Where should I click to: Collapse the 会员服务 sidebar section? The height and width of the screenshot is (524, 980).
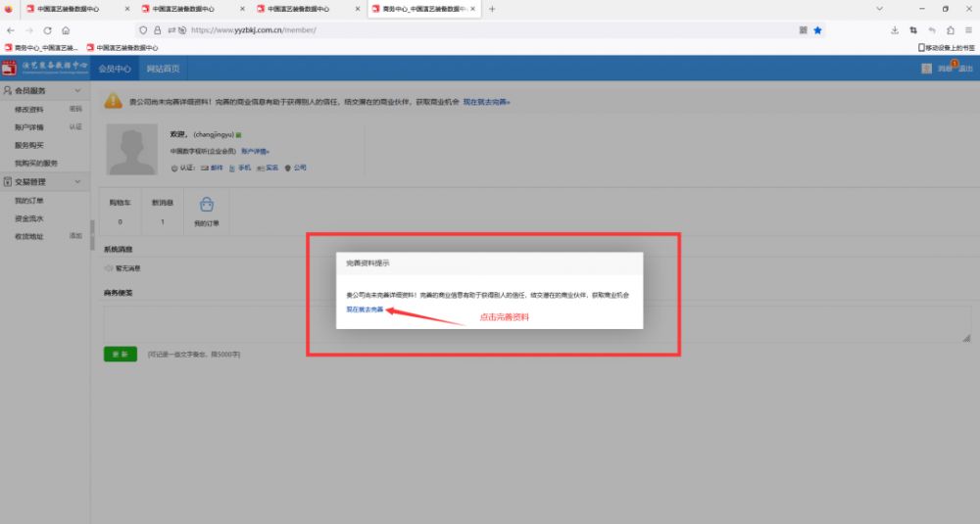78,90
